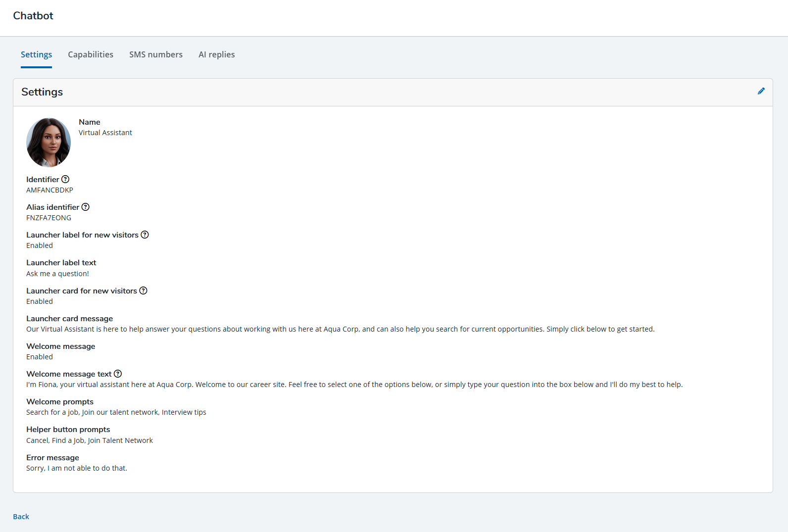Select the Settings tab

tap(36, 54)
